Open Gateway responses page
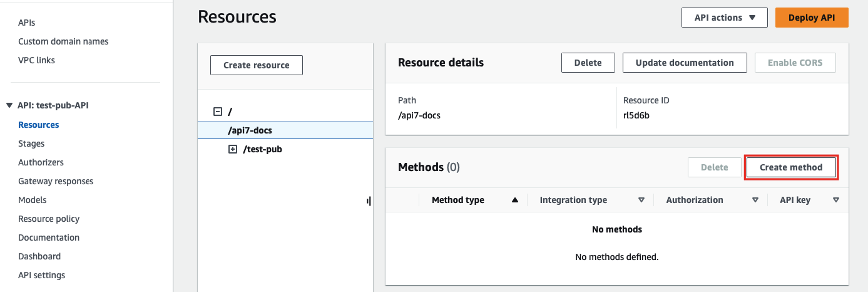 pyautogui.click(x=56, y=181)
